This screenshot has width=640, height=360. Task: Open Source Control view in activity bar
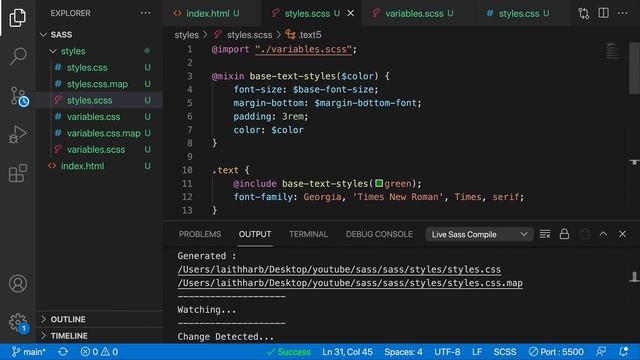[x=18, y=96]
